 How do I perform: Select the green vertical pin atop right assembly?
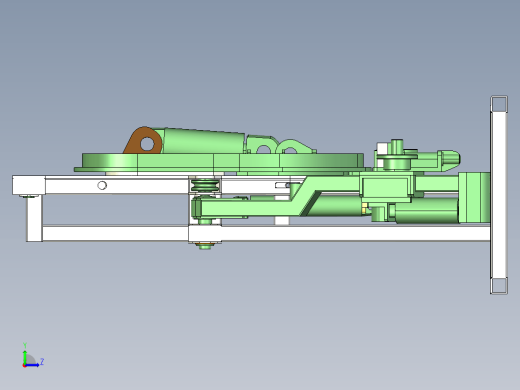[x=397, y=147]
